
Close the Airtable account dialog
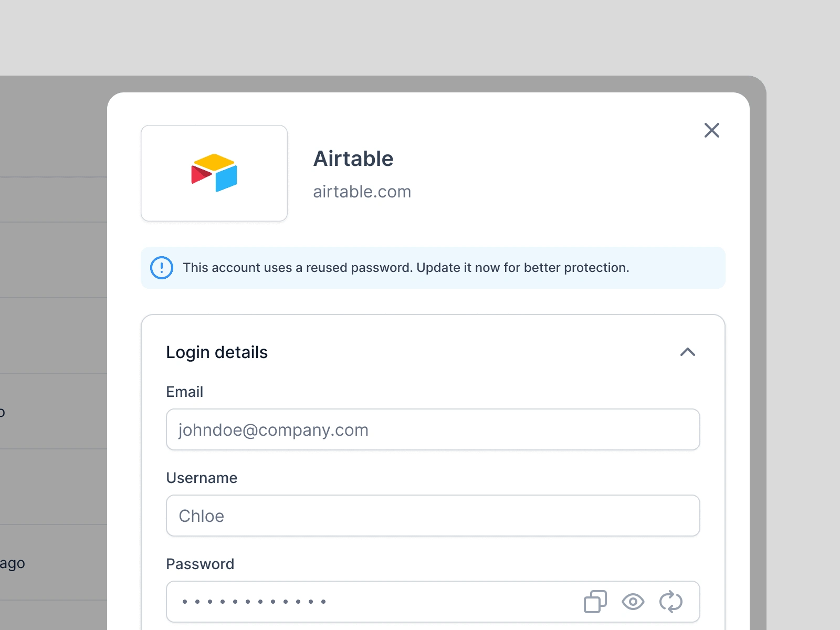[x=711, y=130]
